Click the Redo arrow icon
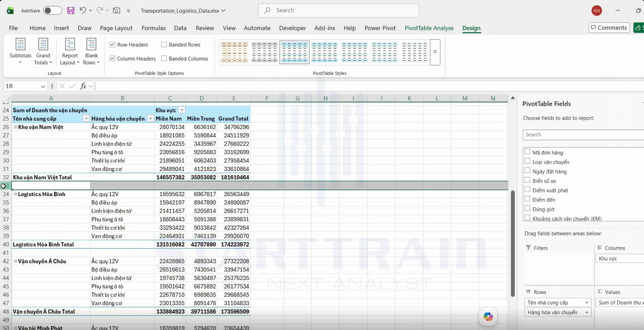The height and width of the screenshot is (330, 644). [100, 10]
